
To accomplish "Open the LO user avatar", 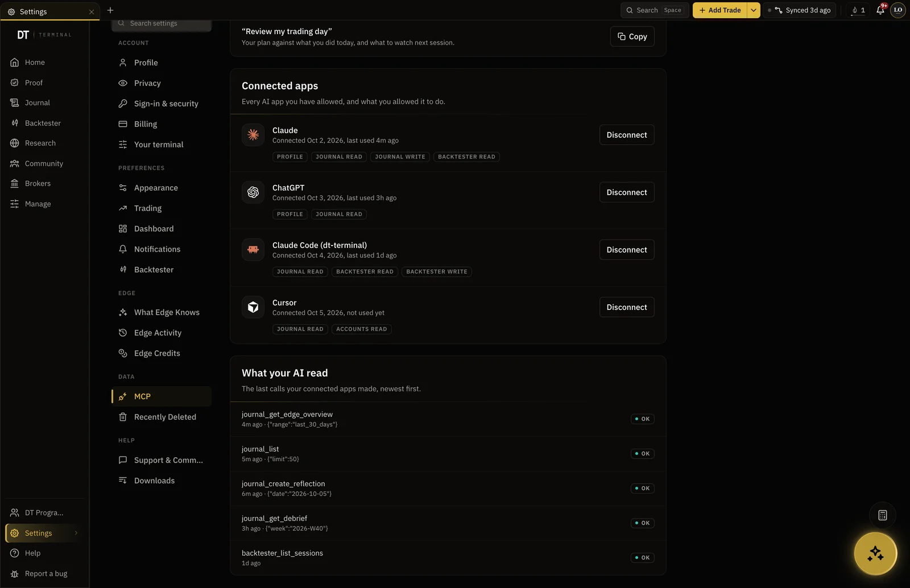I will click(x=898, y=10).
